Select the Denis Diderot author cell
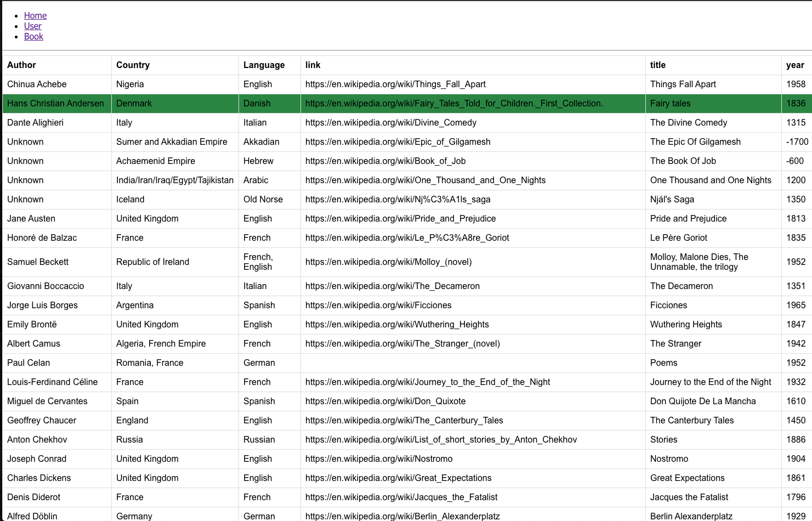The width and height of the screenshot is (812, 521). pos(57,497)
